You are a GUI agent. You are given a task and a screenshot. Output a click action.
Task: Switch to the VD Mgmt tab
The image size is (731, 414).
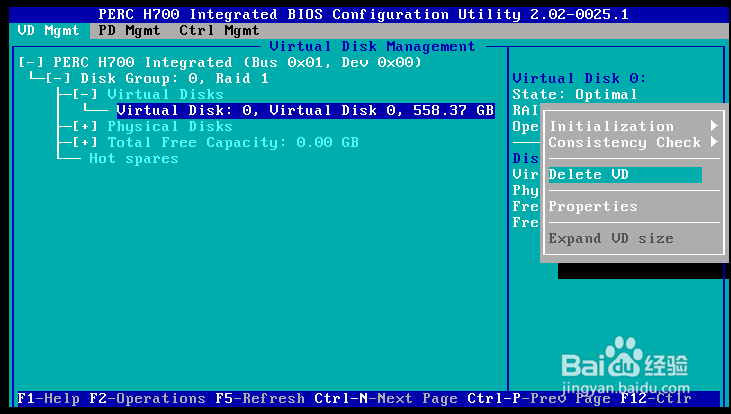(48, 31)
